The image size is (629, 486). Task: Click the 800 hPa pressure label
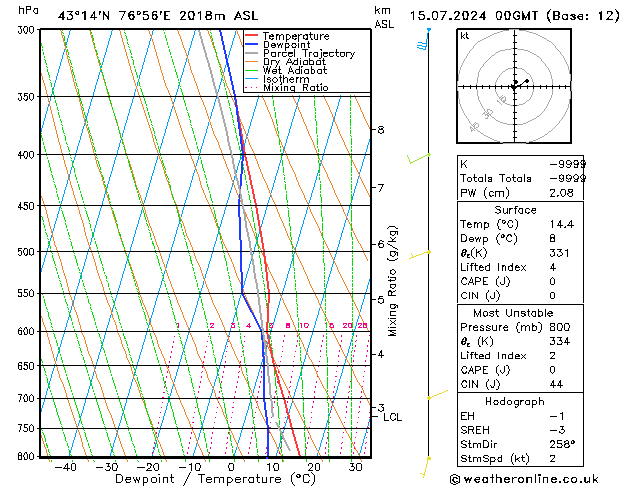click(x=28, y=456)
